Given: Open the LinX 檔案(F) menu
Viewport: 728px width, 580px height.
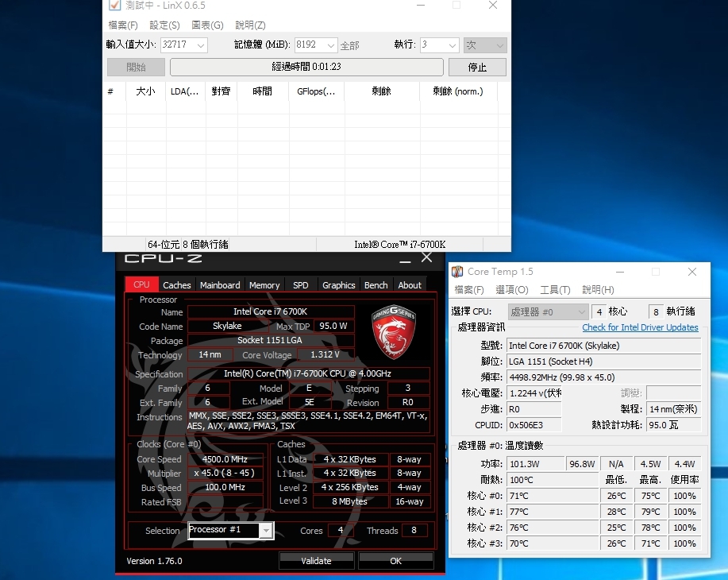Looking at the screenshot, I should point(122,25).
